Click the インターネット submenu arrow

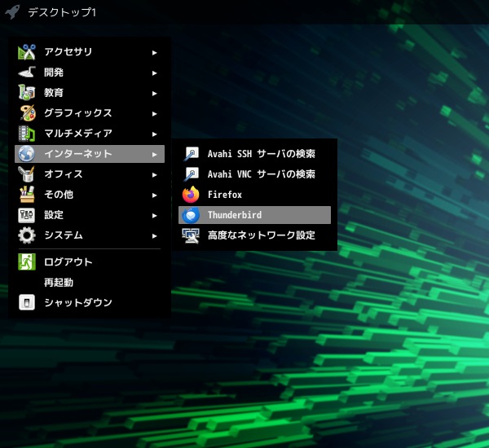click(x=154, y=154)
